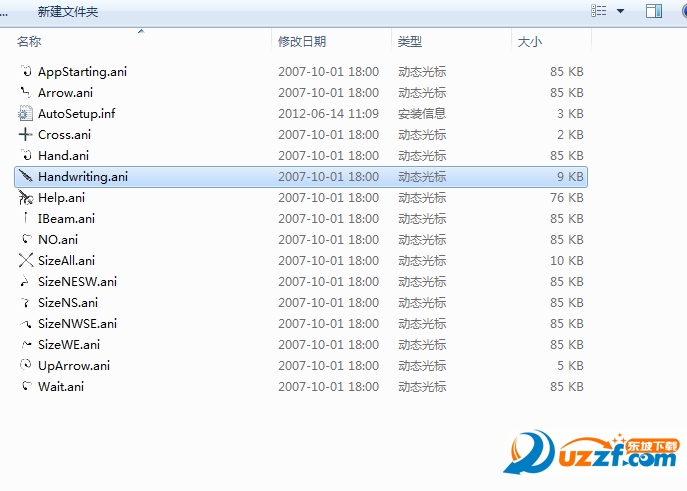Open the view options dropdown arrow
Screen dimensions: 687x491
620,11
